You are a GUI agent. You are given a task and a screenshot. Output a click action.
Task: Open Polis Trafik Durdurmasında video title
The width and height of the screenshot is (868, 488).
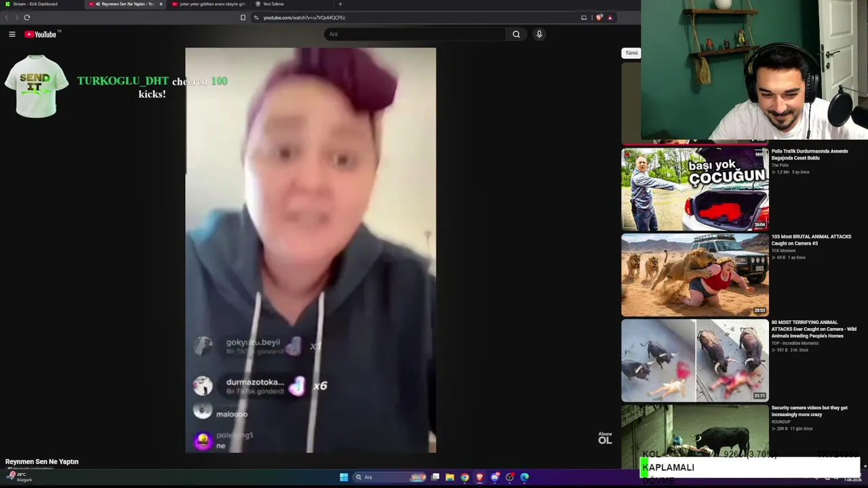[810, 155]
